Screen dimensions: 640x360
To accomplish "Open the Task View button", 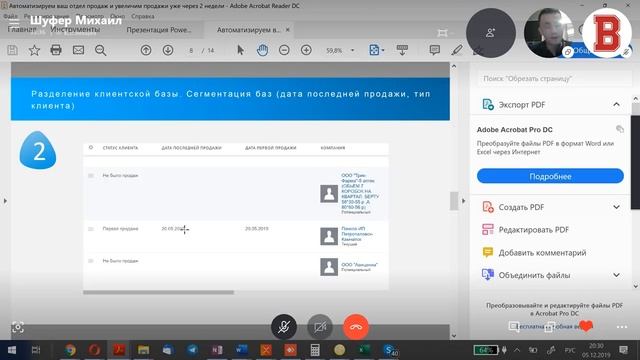I will coord(36,350).
